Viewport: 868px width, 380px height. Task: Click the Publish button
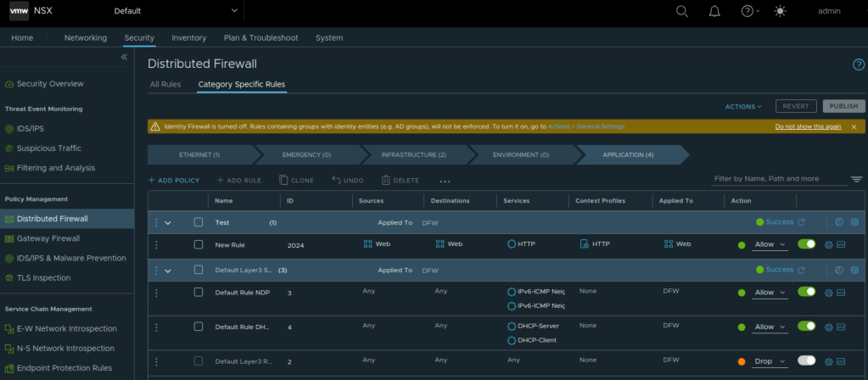click(x=843, y=106)
